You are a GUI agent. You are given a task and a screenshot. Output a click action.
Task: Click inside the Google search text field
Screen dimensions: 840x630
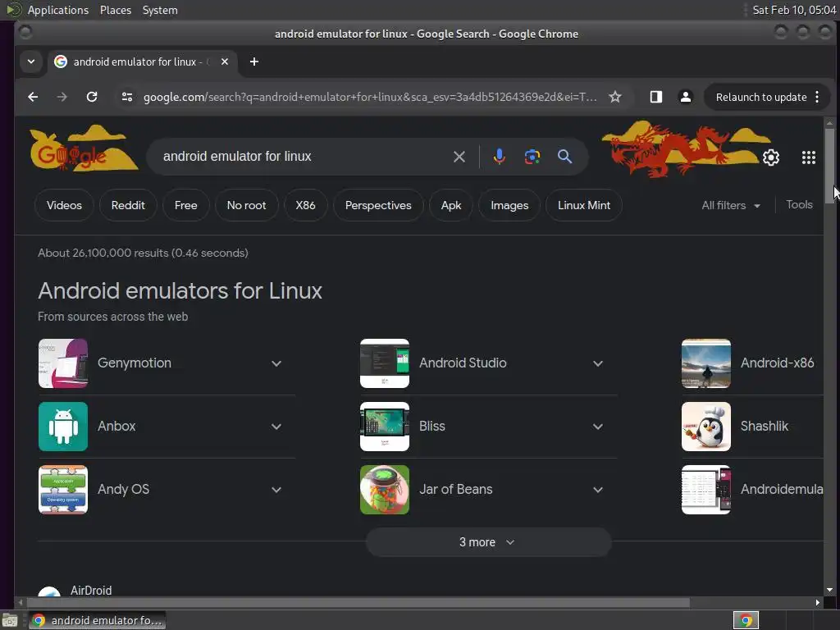pyautogui.click(x=300, y=157)
